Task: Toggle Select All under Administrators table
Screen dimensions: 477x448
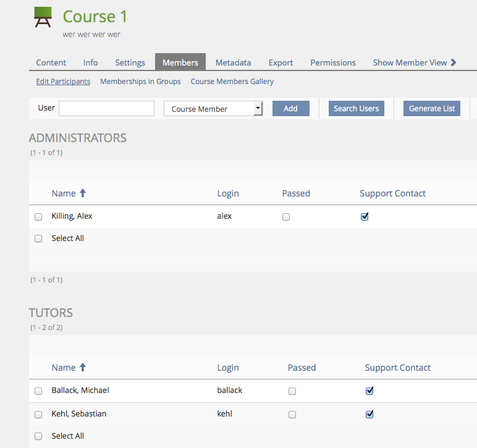Action: pos(38,239)
